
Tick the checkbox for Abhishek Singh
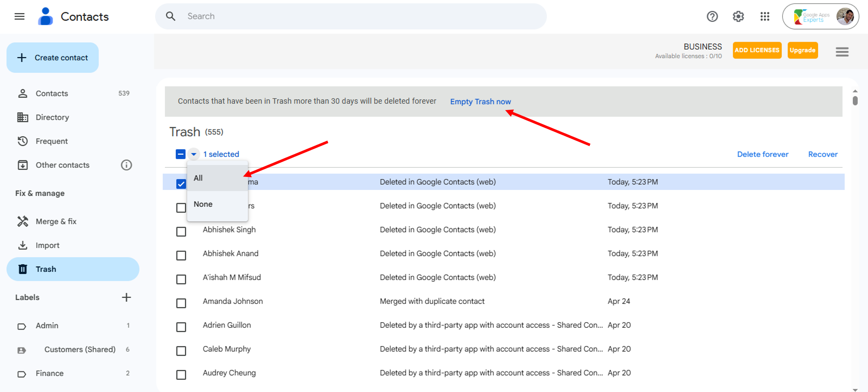click(181, 232)
